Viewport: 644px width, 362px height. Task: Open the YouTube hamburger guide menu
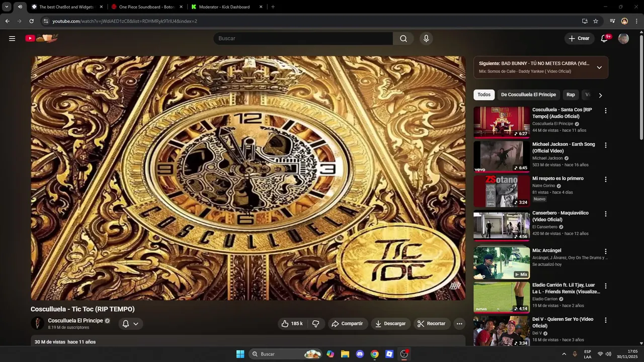[x=12, y=38]
